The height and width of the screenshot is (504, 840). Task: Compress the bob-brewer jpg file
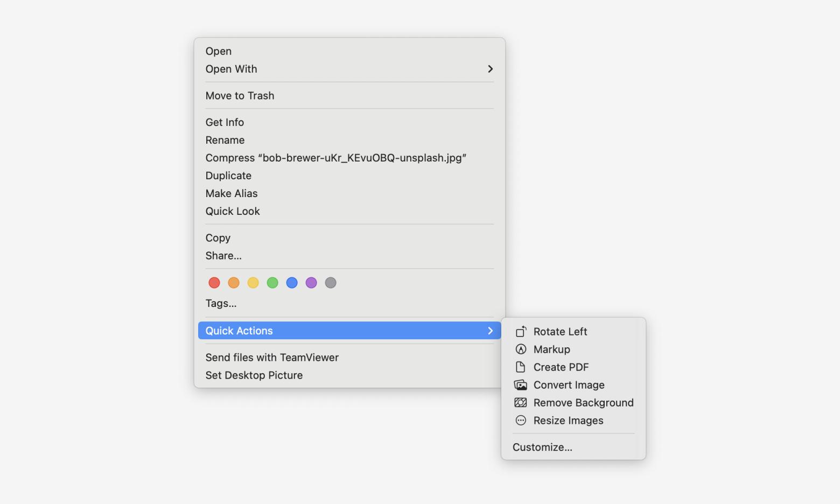pos(335,158)
